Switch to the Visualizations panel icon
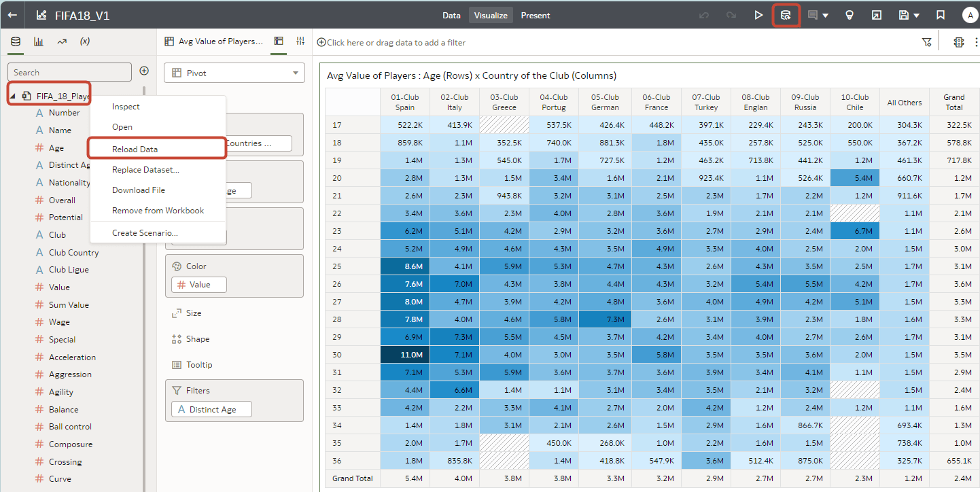 (x=38, y=41)
